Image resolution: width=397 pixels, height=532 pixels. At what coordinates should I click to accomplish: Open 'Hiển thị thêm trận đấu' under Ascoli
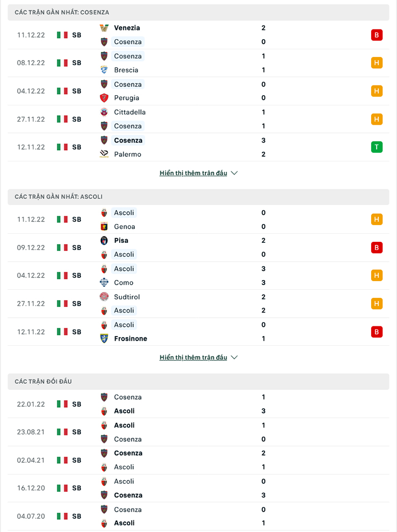pyautogui.click(x=193, y=357)
